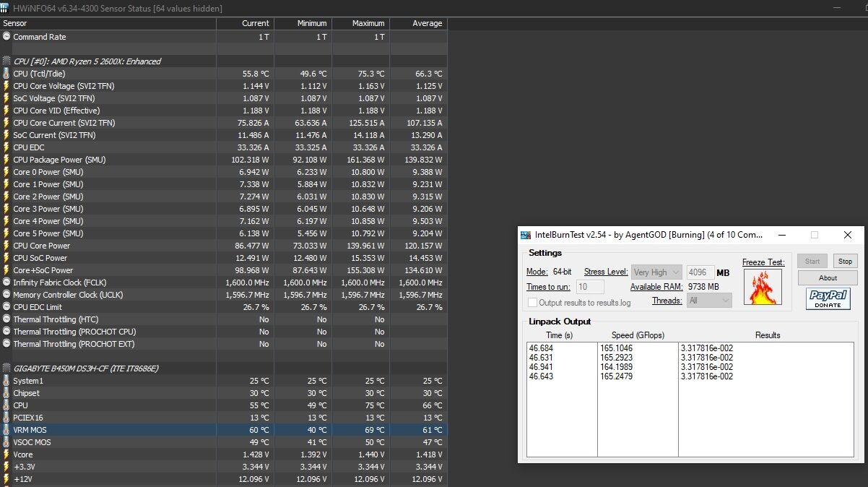The image size is (868, 487).
Task: Click the VSOC MOS thermometer icon
Action: click(6, 442)
